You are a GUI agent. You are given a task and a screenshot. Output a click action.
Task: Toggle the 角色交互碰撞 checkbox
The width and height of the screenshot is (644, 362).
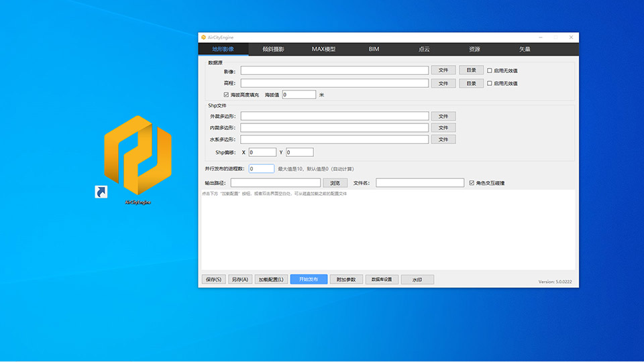click(472, 183)
